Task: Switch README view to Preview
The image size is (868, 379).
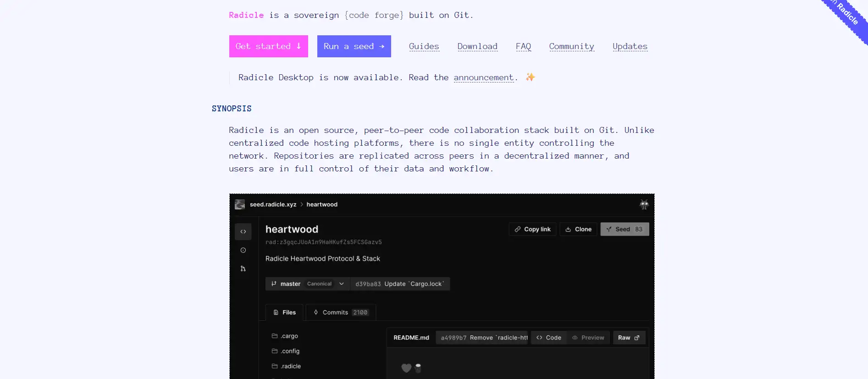Action: click(588, 338)
